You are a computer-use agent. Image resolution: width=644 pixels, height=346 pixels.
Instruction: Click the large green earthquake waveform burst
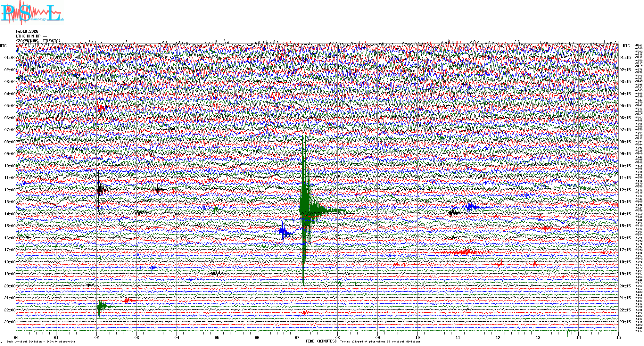[307, 208]
